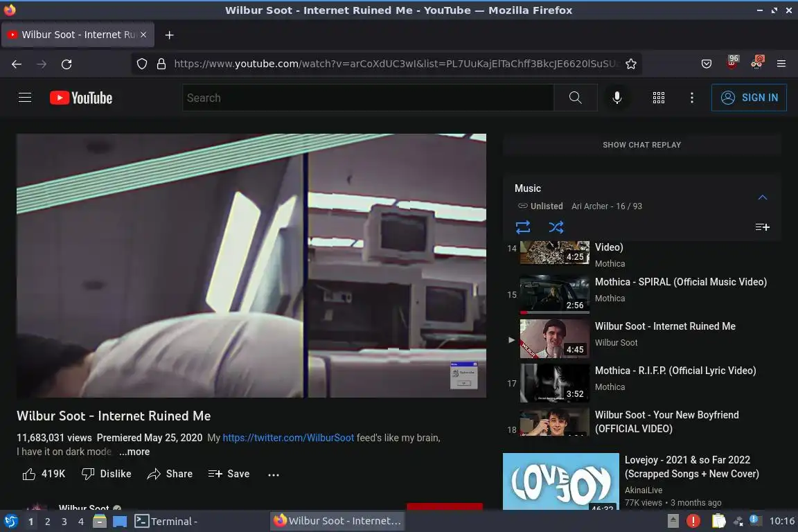Go to YouTube home via logo

[81, 98]
